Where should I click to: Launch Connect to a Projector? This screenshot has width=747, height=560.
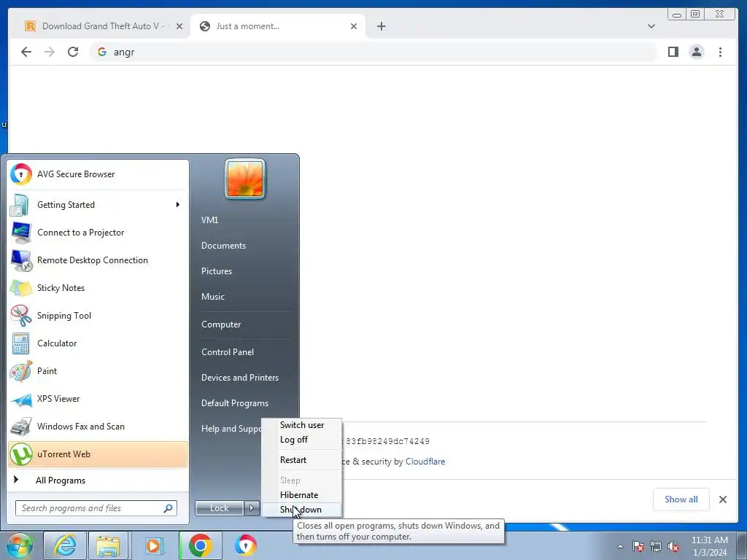click(98, 233)
